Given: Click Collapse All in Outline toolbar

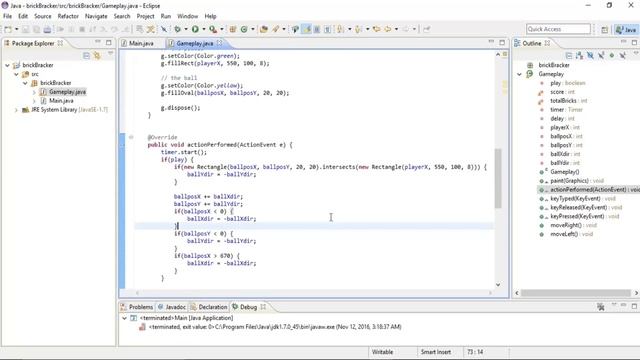Looking at the screenshot, I should pos(569,55).
